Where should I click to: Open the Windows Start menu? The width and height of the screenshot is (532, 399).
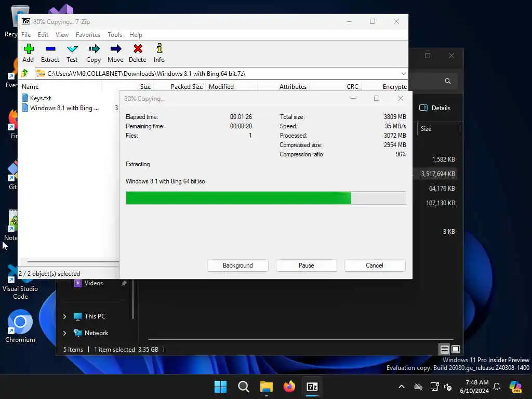(x=220, y=387)
